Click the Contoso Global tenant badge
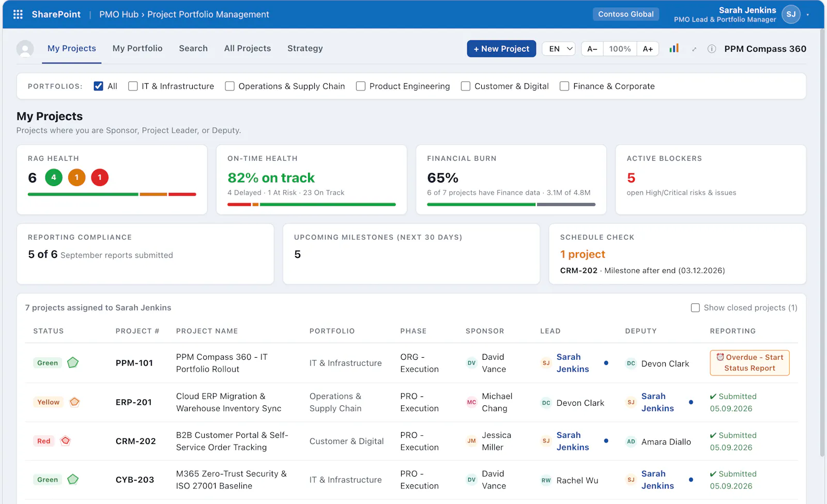 625,14
